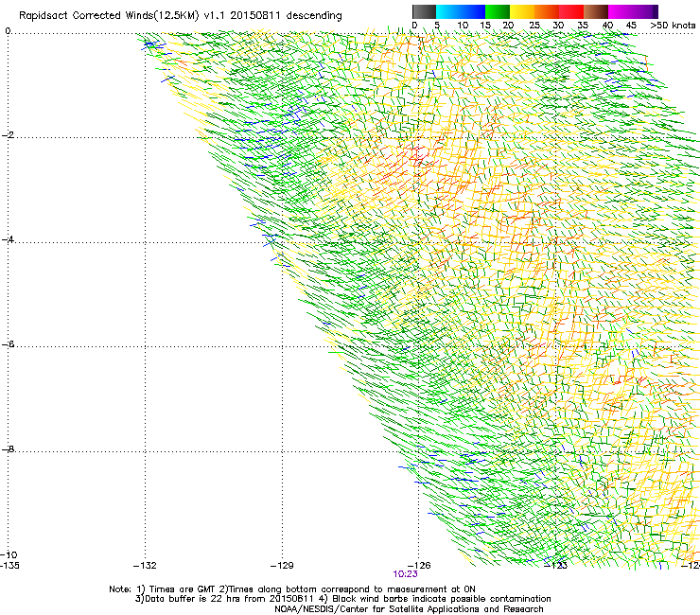Pick the red 30–35 knots legend segment
The image size is (700, 615).
tap(571, 11)
